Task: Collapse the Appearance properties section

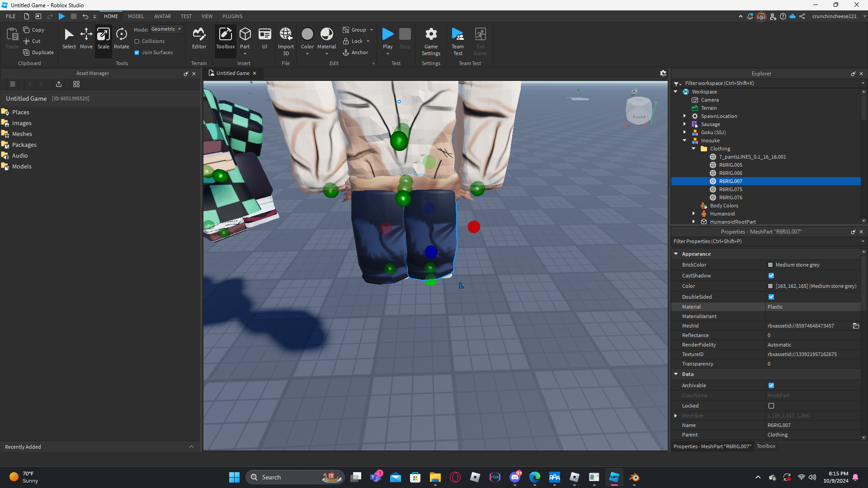Action: [x=676, y=254]
